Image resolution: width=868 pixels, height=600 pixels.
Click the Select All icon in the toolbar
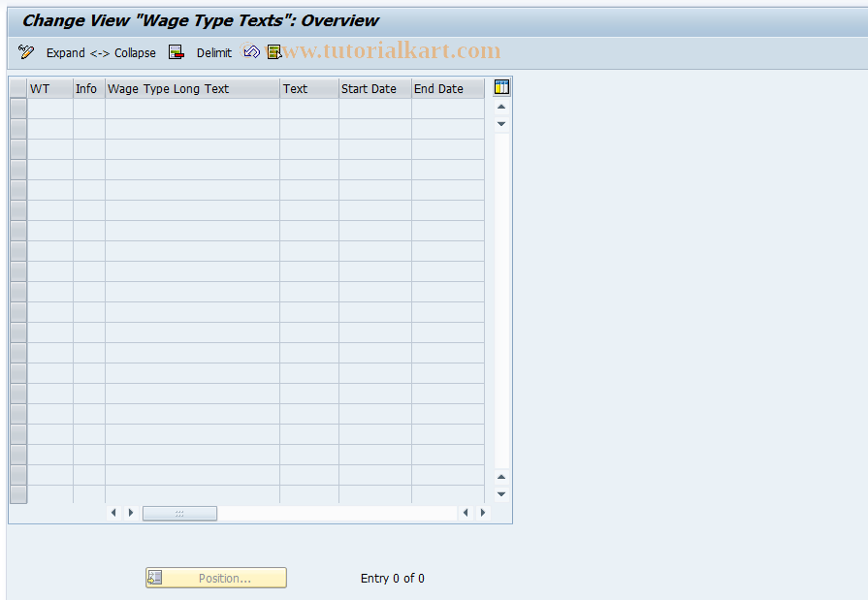tap(274, 52)
